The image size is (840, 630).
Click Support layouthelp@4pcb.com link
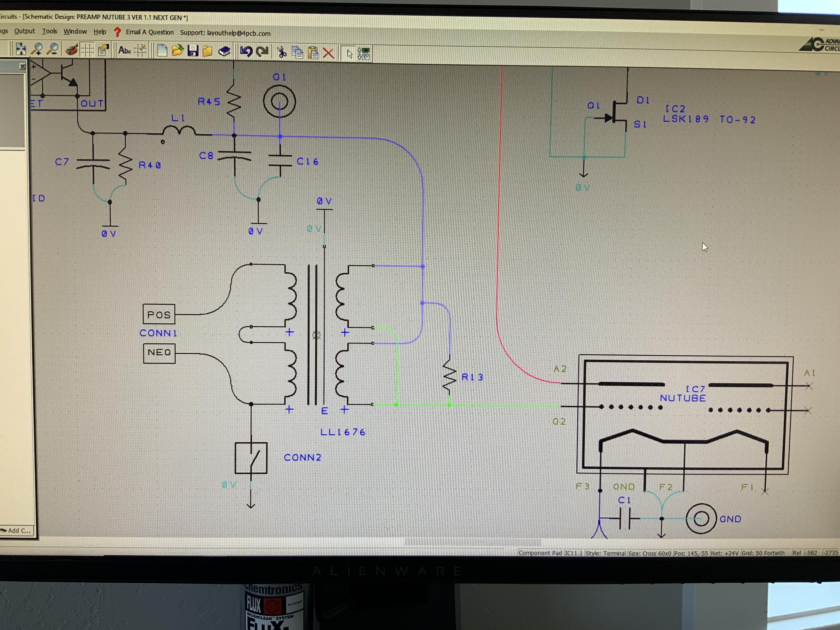point(225,33)
